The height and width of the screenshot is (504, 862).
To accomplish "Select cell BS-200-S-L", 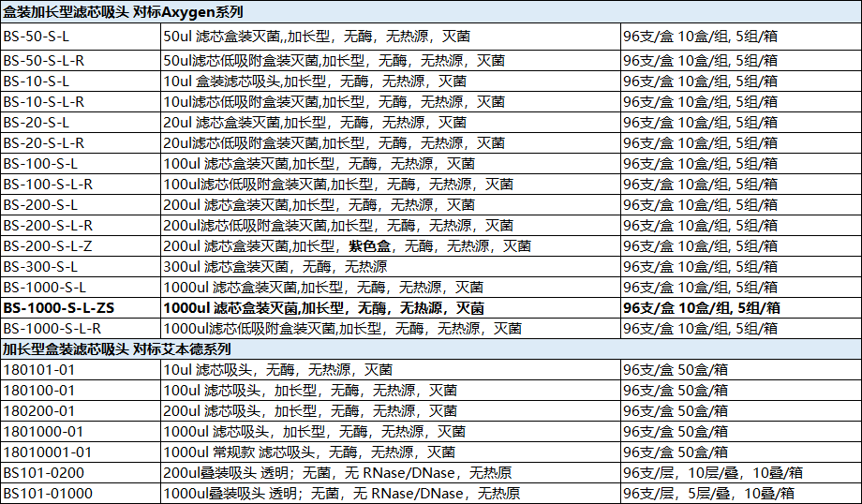I will pyautogui.click(x=81, y=204).
